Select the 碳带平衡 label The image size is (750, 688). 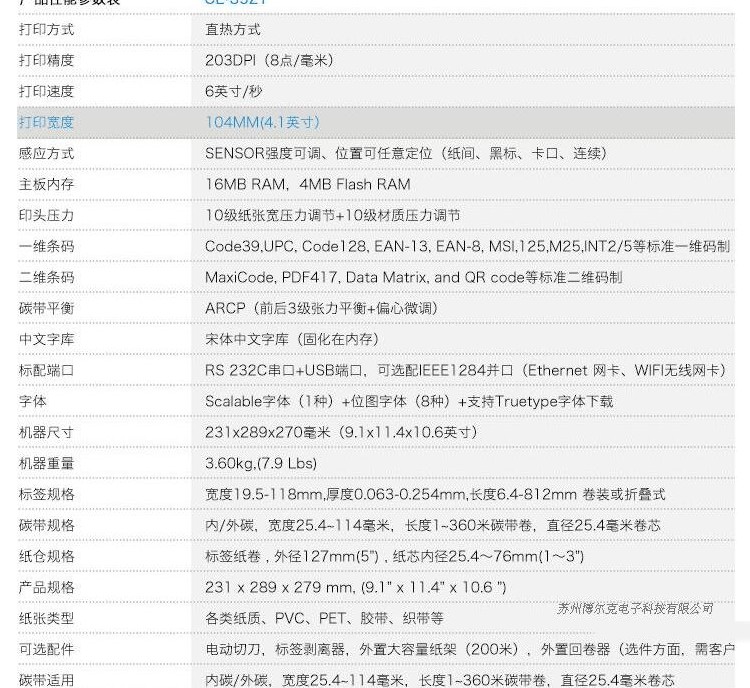tap(46, 308)
